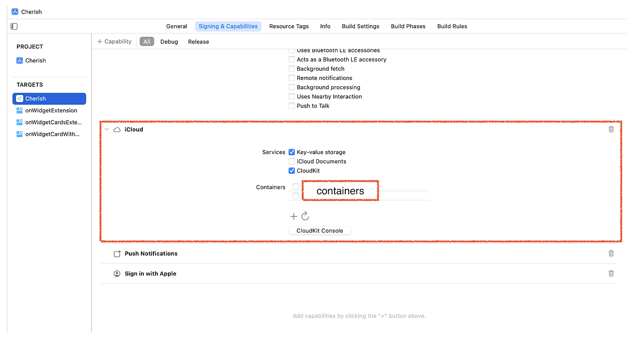The height and width of the screenshot is (340, 644).
Task: Open the Build Phases tab
Action: pyautogui.click(x=408, y=26)
